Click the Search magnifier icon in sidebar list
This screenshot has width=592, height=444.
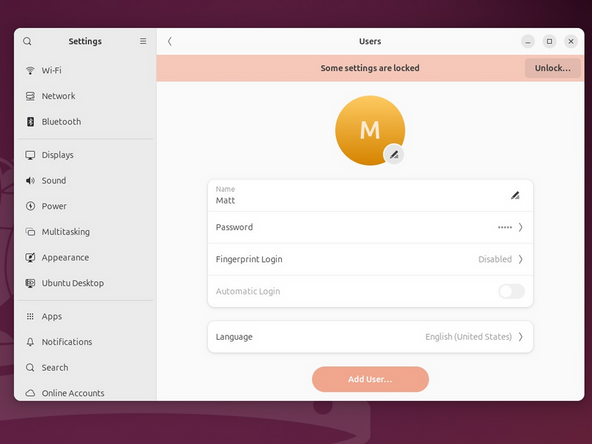[30, 367]
